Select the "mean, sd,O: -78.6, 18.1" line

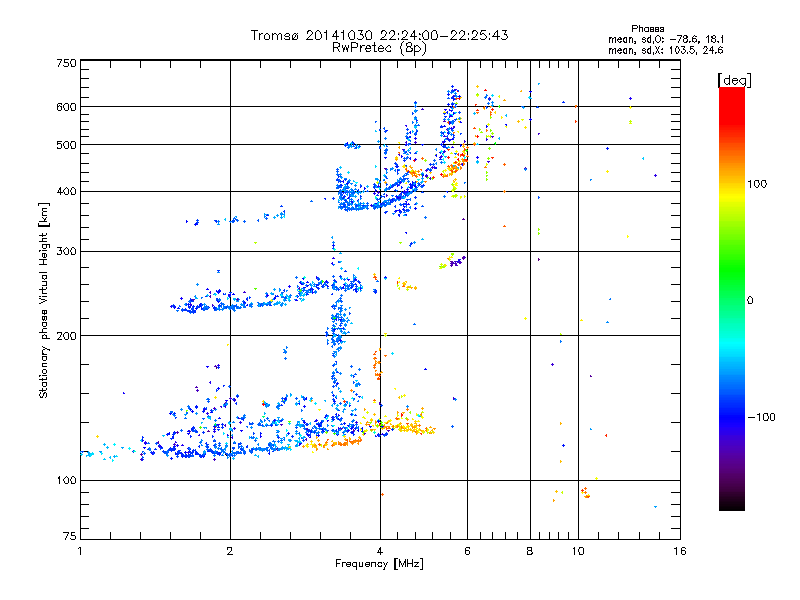tap(665, 39)
